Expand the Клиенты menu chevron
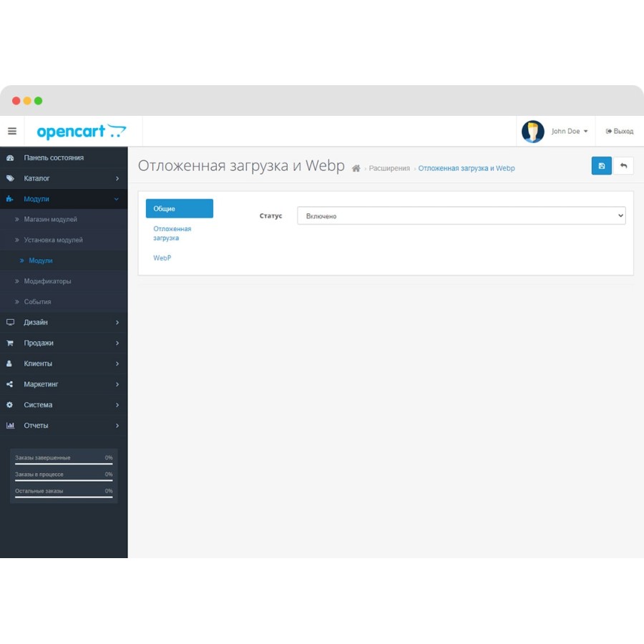This screenshot has height=644, width=644. point(117,364)
